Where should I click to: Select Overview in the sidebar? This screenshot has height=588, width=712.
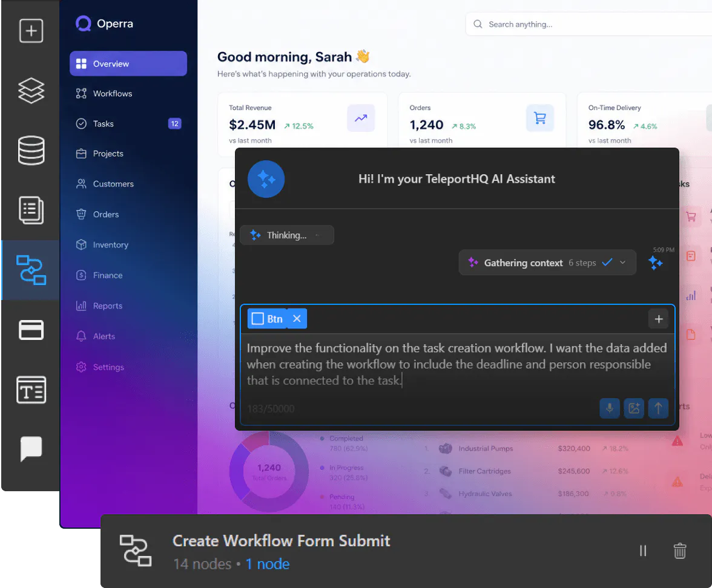click(x=128, y=64)
